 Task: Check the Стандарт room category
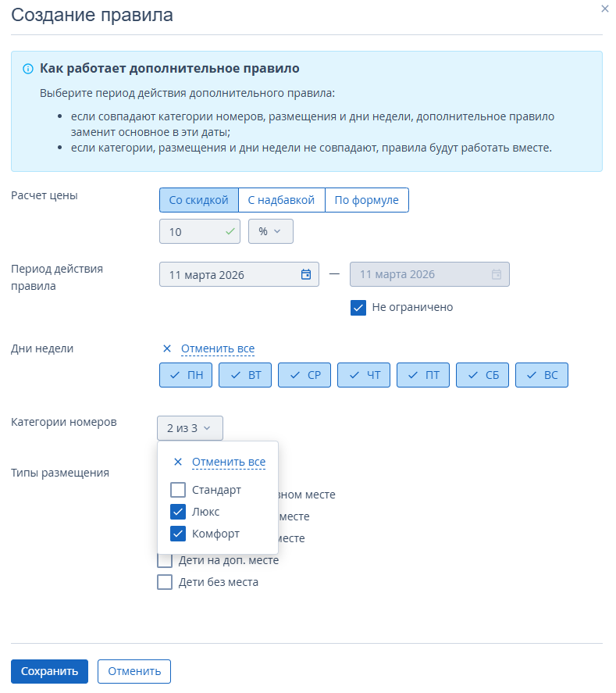(178, 490)
